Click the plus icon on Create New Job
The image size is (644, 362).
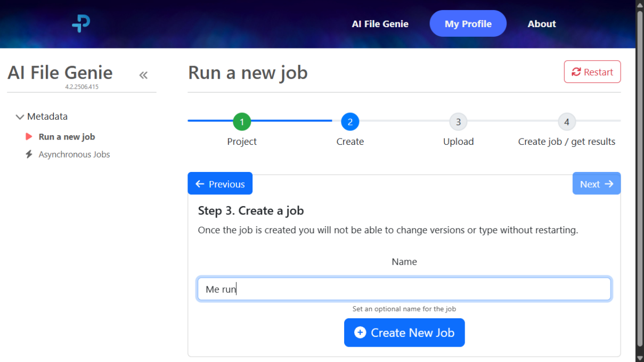pyautogui.click(x=360, y=333)
